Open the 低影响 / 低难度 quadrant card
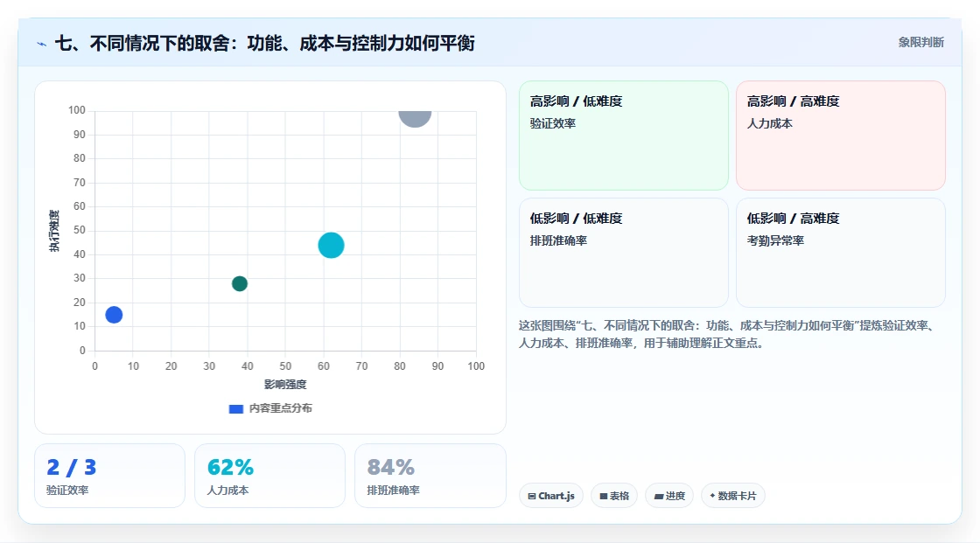Image resolution: width=980 pixels, height=543 pixels. [x=624, y=253]
